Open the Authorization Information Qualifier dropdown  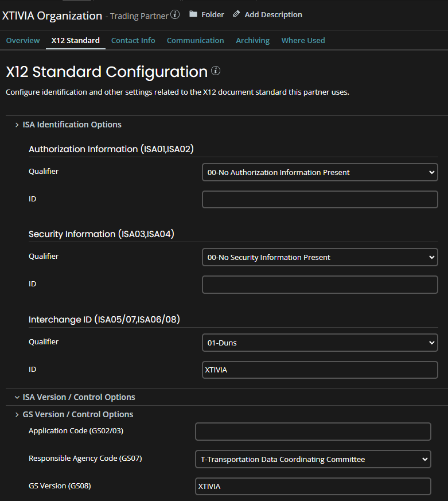point(320,172)
